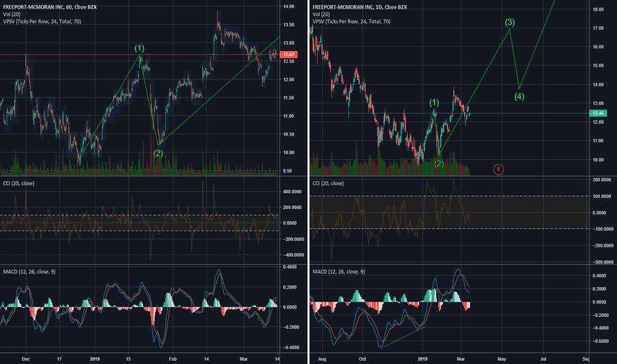
Task: Select wave label (1) on daily chart
Action: point(434,103)
